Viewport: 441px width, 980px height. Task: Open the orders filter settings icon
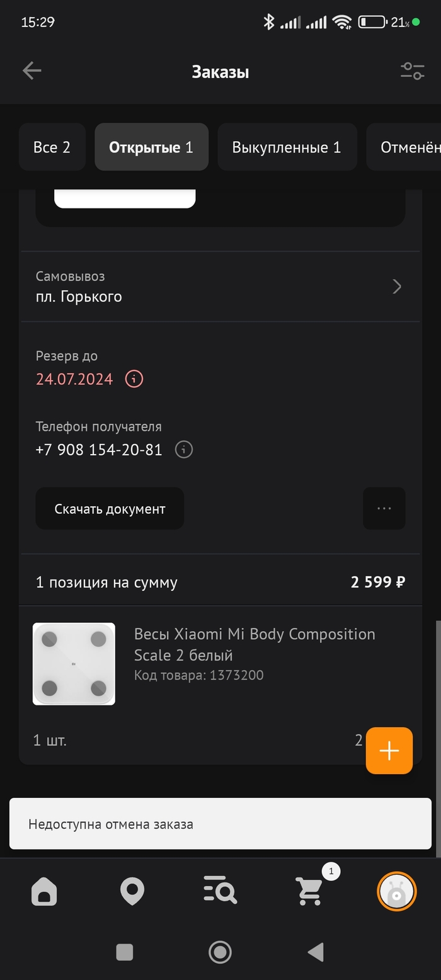(413, 71)
